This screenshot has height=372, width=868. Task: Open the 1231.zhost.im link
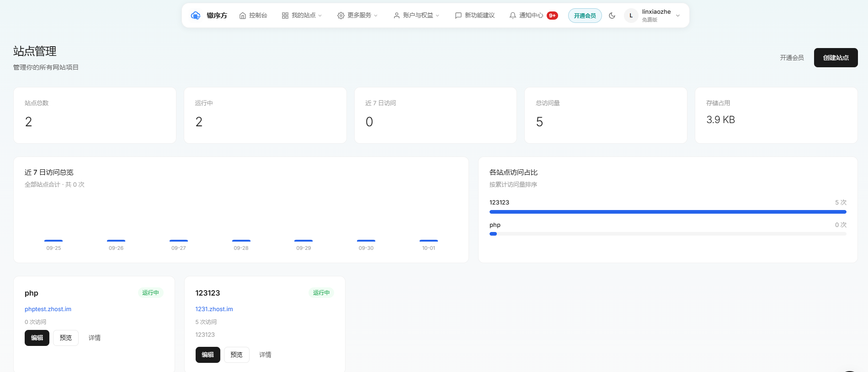coord(214,309)
